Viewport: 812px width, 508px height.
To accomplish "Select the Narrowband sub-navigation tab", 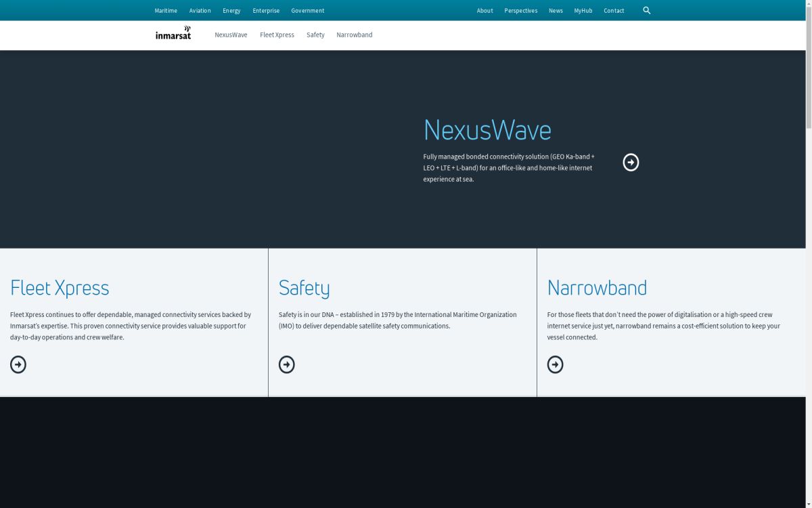I will coord(354,35).
